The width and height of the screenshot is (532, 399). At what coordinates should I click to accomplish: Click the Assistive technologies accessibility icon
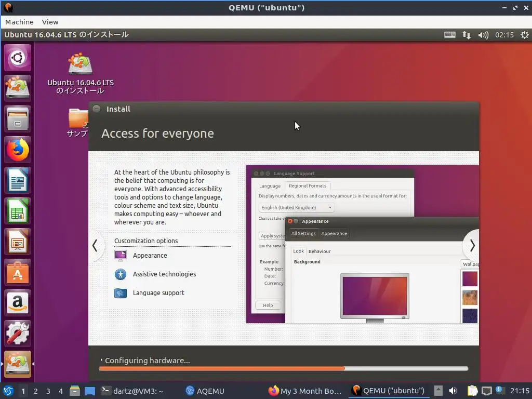point(121,274)
